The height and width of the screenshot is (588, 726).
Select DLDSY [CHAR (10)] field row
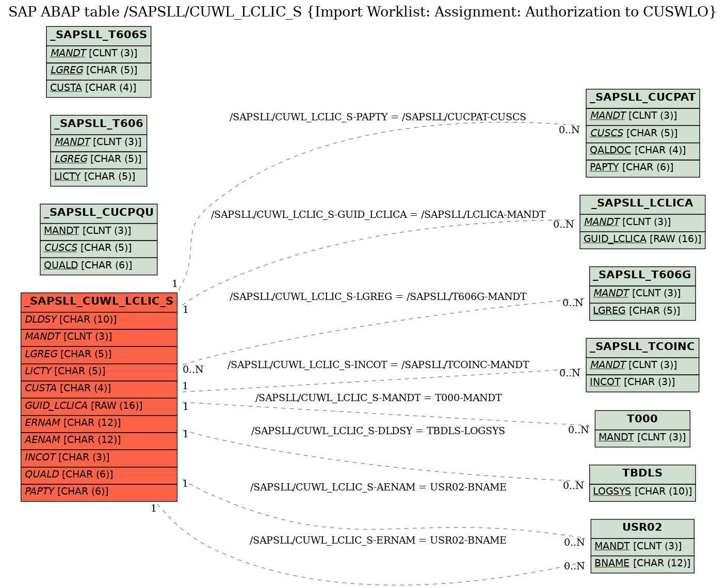click(99, 320)
